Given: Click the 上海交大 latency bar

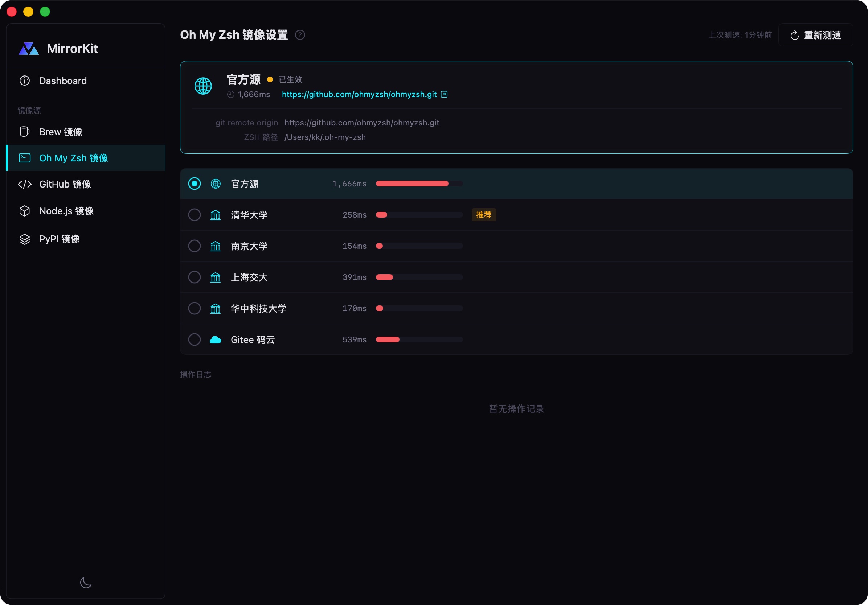Looking at the screenshot, I should point(419,277).
